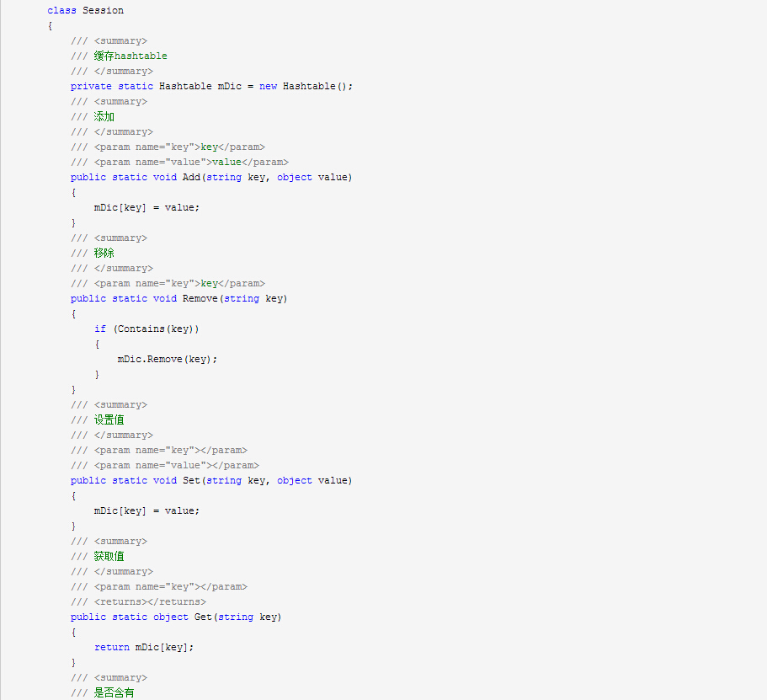Image resolution: width=767 pixels, height=700 pixels.
Task: Click the 'public static object Get(string key)' signature
Action: pyautogui.click(x=176, y=617)
